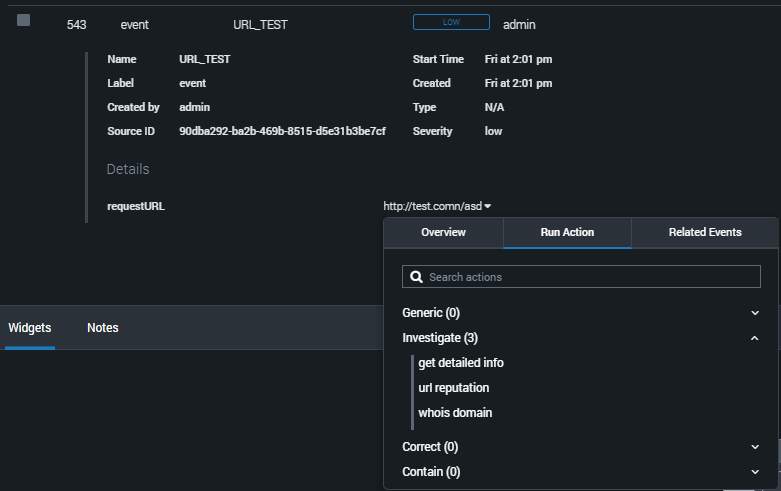
Task: Run the url reputation action
Action: point(453,388)
